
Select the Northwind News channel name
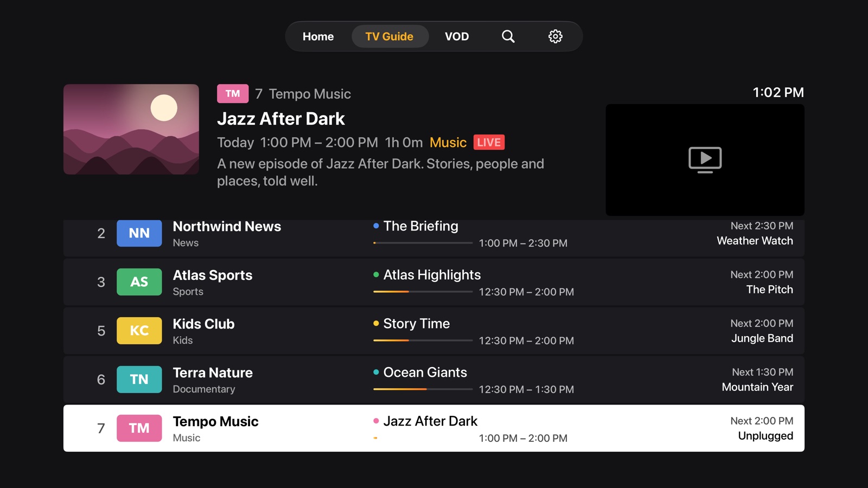coord(227,226)
